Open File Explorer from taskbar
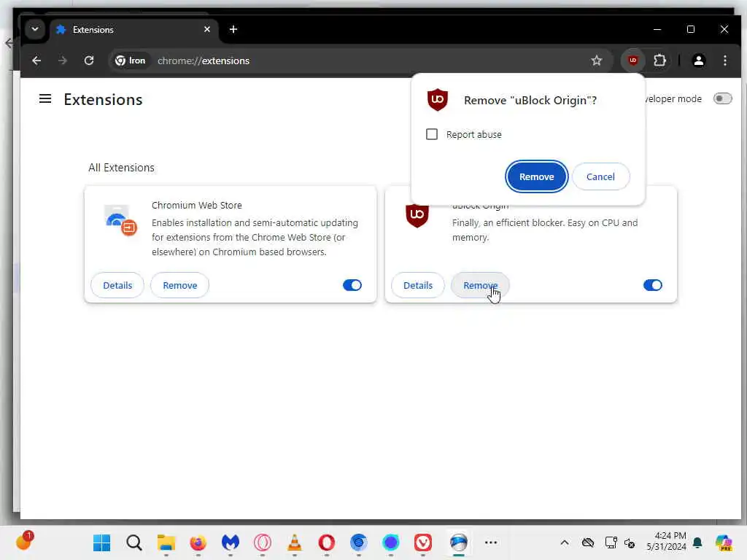Image resolution: width=747 pixels, height=560 pixels. coord(166,542)
